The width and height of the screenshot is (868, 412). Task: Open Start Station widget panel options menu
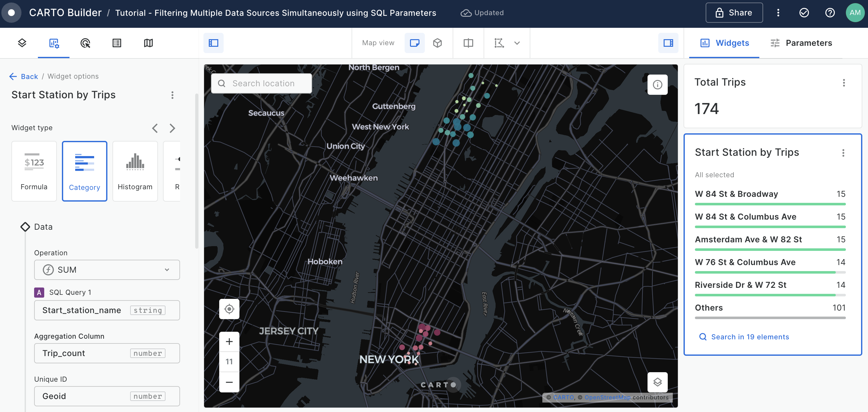point(843,153)
